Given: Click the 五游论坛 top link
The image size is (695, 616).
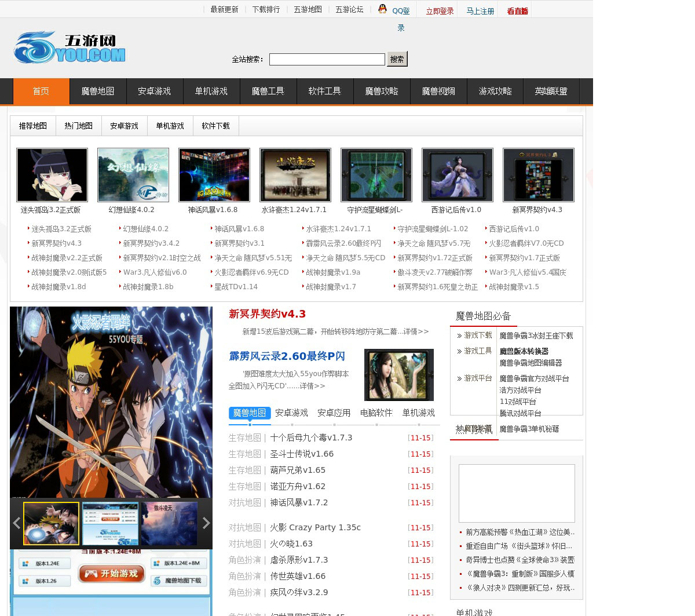Looking at the screenshot, I should click(350, 10).
